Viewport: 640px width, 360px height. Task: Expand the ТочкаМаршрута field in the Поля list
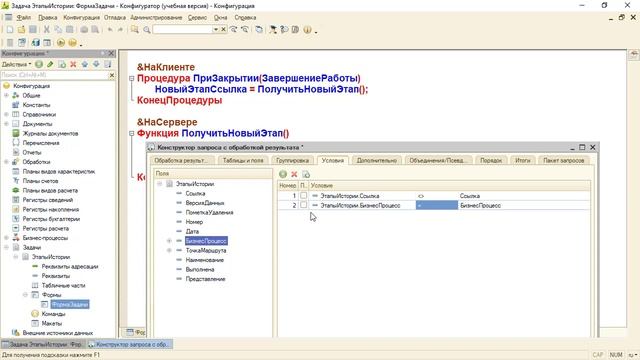[x=169, y=250]
